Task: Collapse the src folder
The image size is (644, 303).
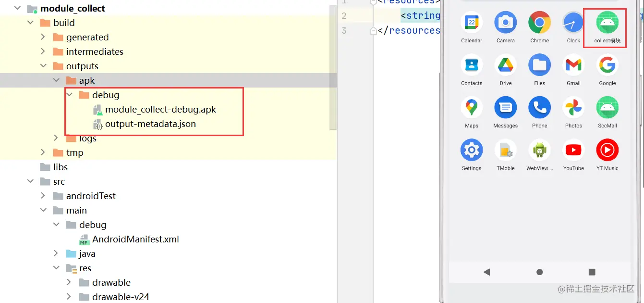Action: (30, 182)
